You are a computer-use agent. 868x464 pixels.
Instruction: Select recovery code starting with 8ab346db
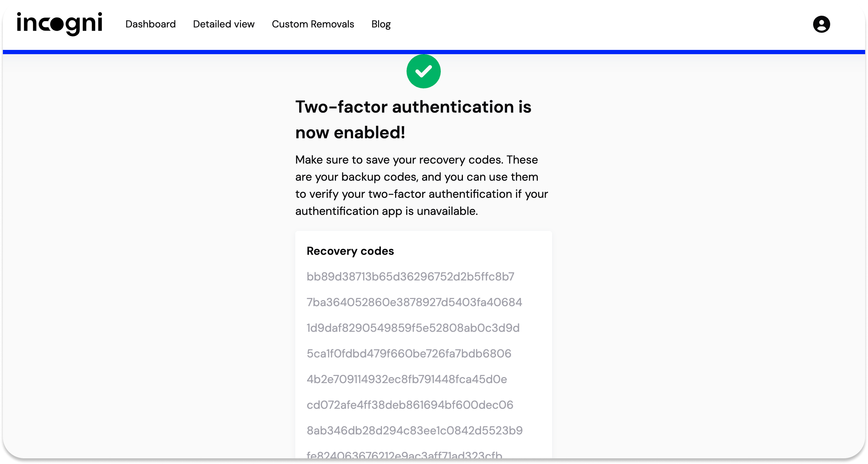415,431
